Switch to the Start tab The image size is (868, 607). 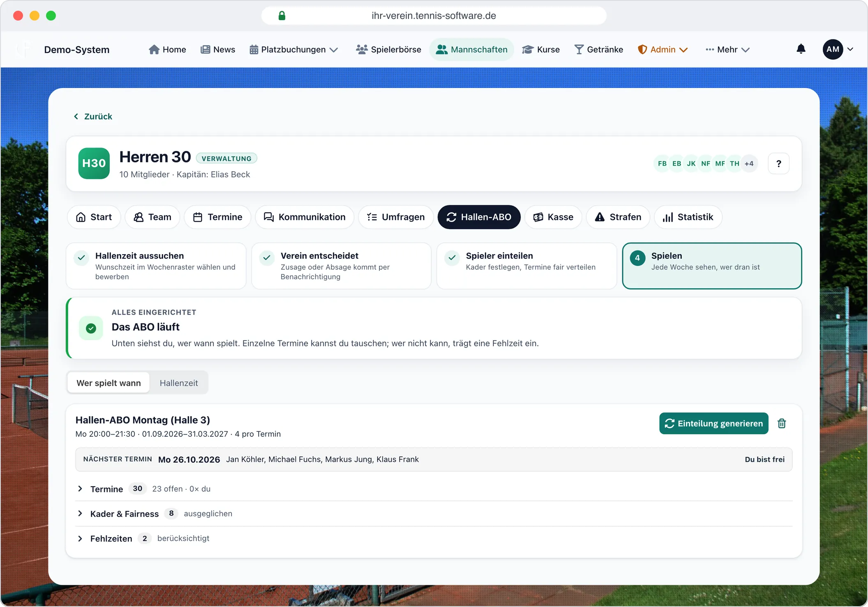[x=94, y=217]
